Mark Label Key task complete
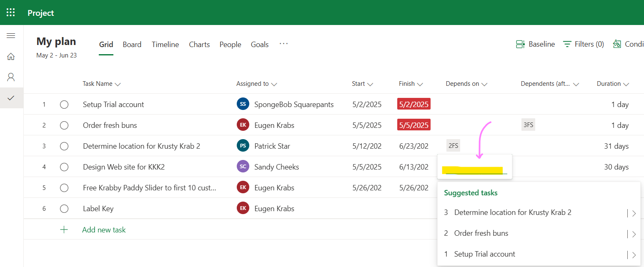Viewport: 644px width, 267px height. click(x=64, y=209)
